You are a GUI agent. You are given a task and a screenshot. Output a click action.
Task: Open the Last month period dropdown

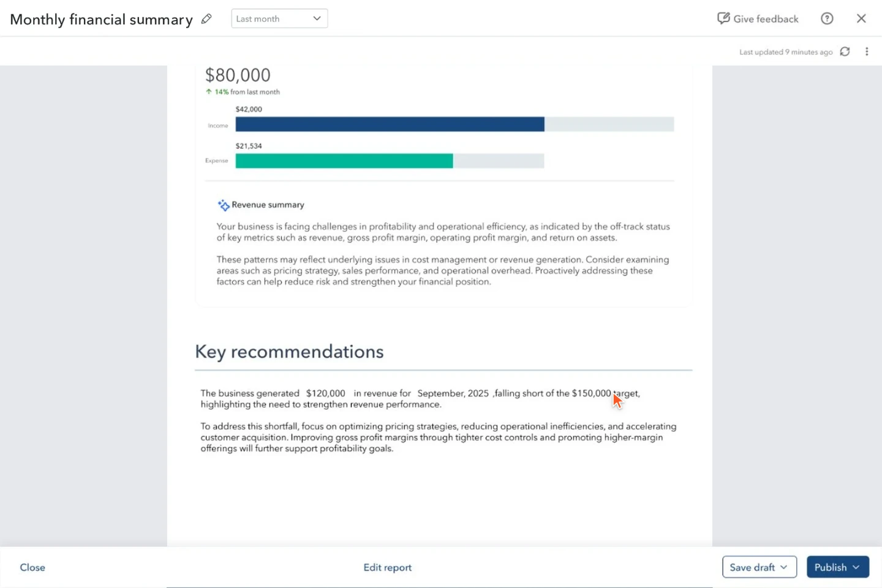coord(279,18)
